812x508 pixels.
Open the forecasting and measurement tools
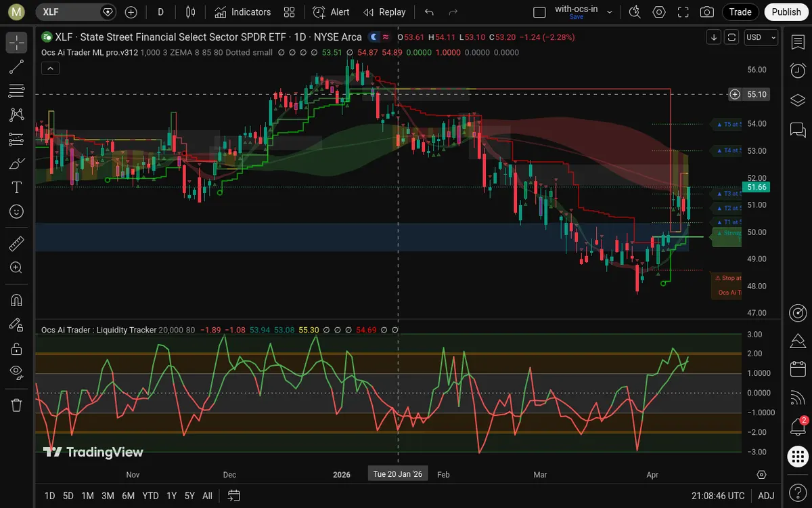(x=17, y=140)
